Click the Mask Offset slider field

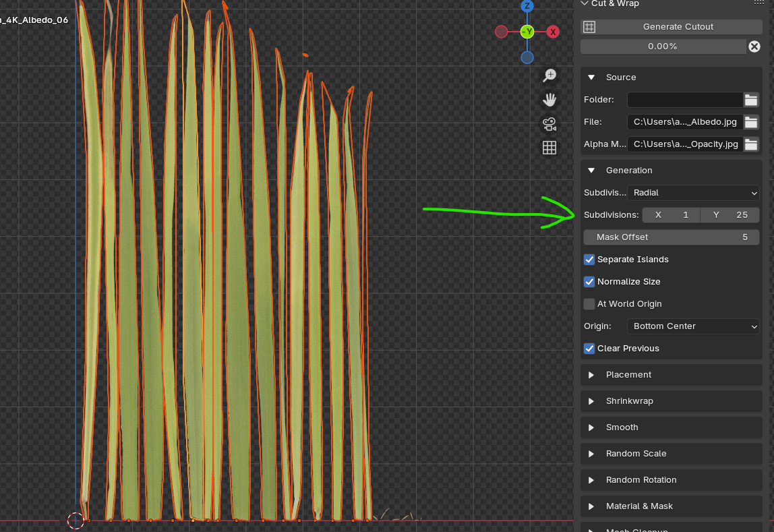pyautogui.click(x=672, y=237)
